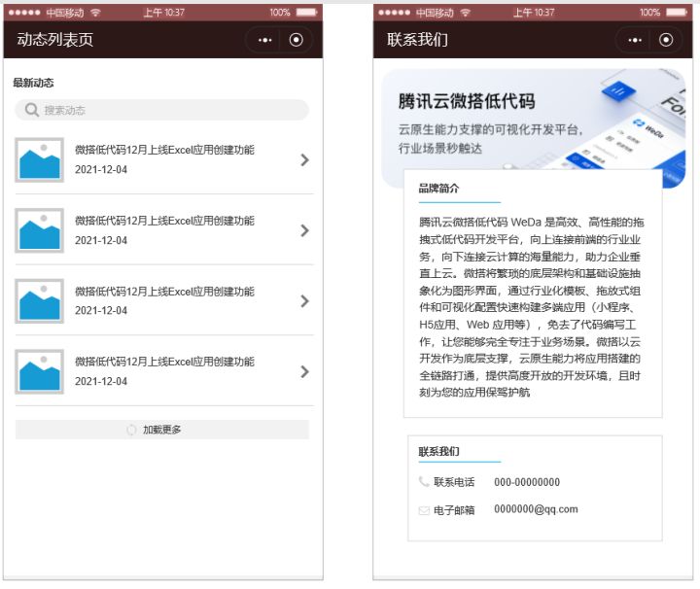Click the 动态列表页 page title
This screenshot has width=700, height=589.
tap(54, 40)
